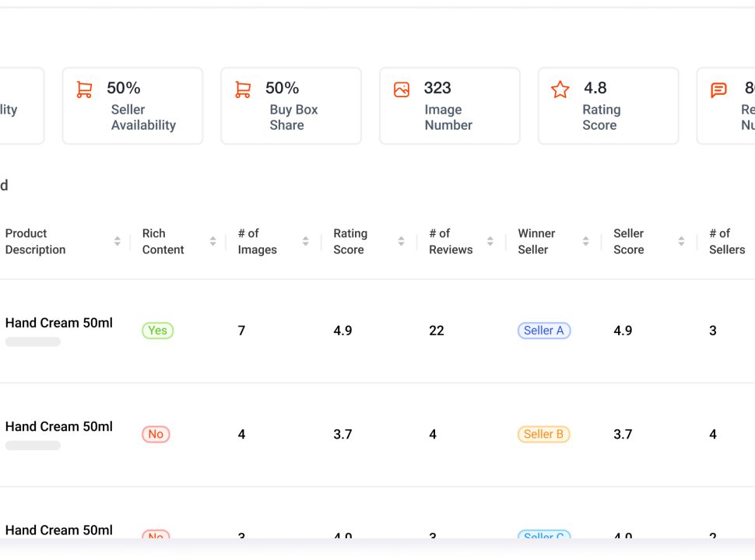The image size is (755, 560).
Task: Sort by # of Reviews column arrows
Action: 490,242
